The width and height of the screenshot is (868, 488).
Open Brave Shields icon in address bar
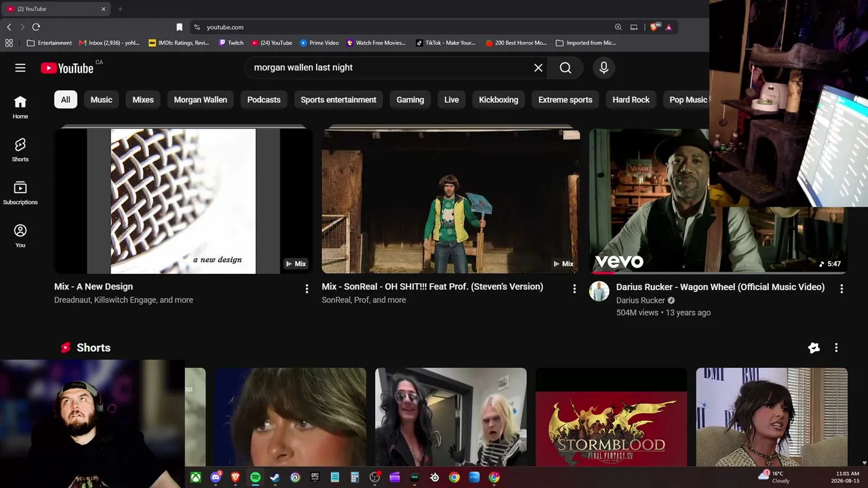(654, 27)
